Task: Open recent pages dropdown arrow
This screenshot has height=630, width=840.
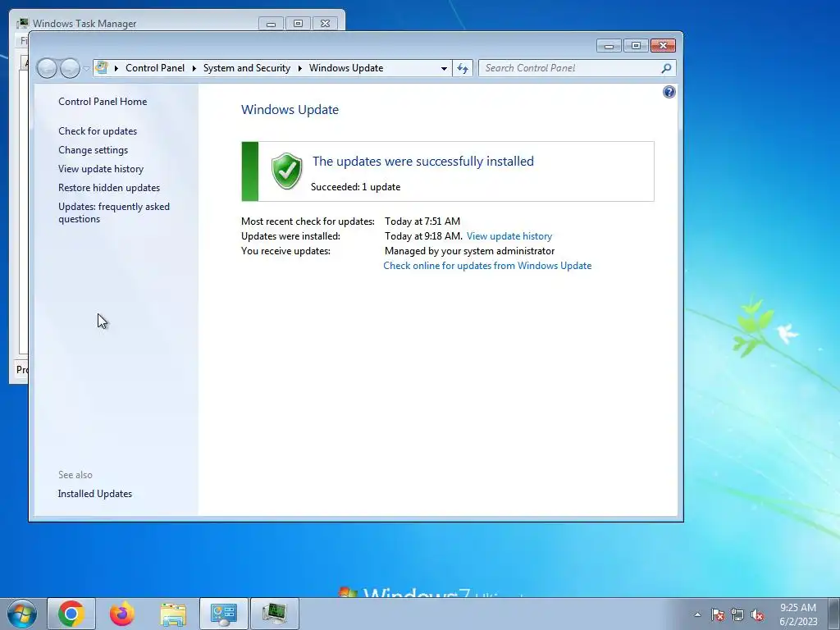Action: 86,69
